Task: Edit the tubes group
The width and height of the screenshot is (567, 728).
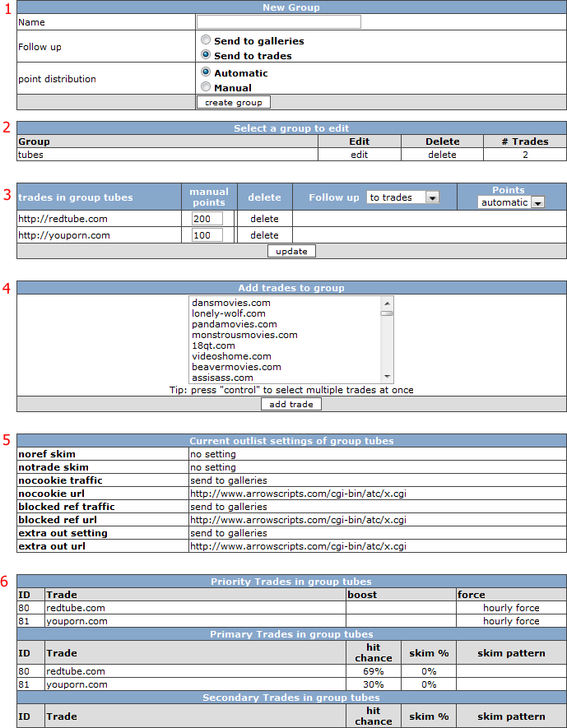Action: coord(360,155)
